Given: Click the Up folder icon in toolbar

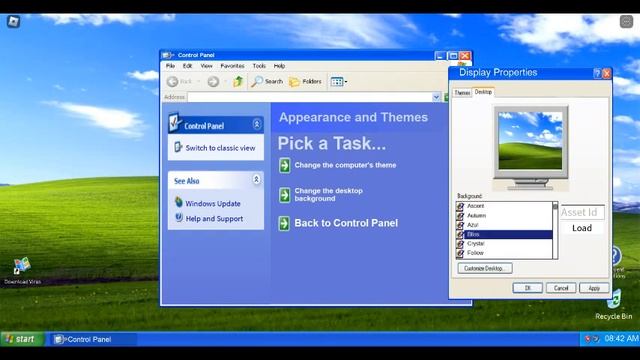Looking at the screenshot, I should coord(238,81).
